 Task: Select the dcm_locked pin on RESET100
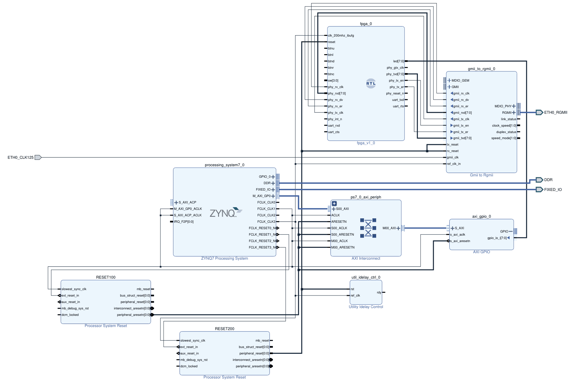(70, 315)
